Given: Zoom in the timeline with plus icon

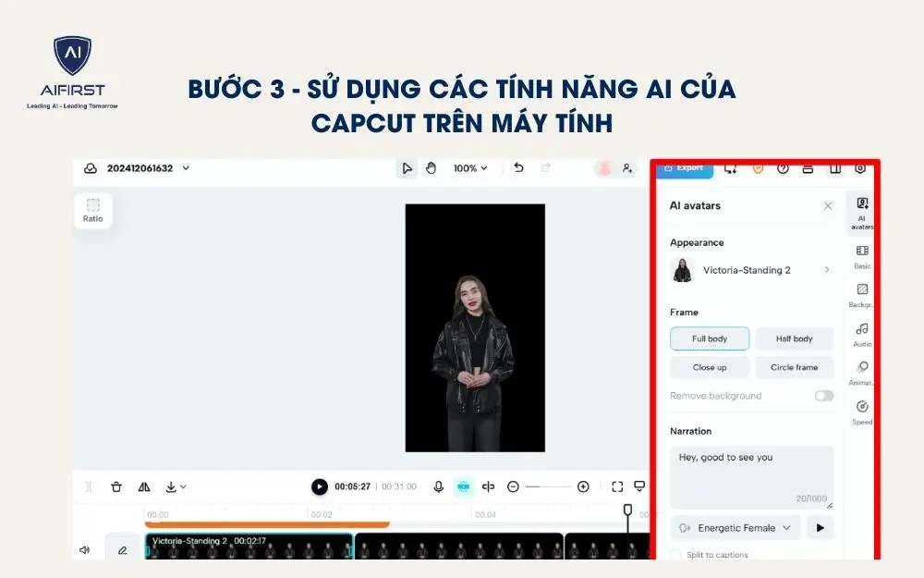Looking at the screenshot, I should point(583,486).
